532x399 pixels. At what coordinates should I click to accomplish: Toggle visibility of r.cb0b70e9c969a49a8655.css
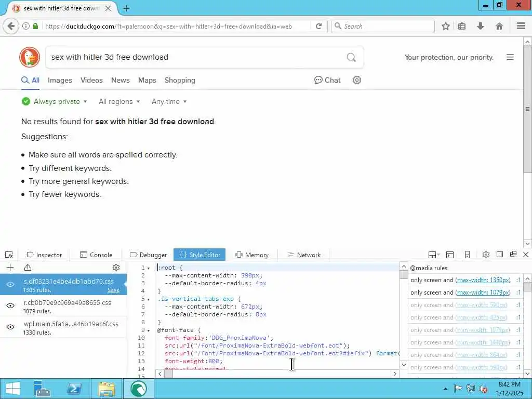(x=10, y=305)
